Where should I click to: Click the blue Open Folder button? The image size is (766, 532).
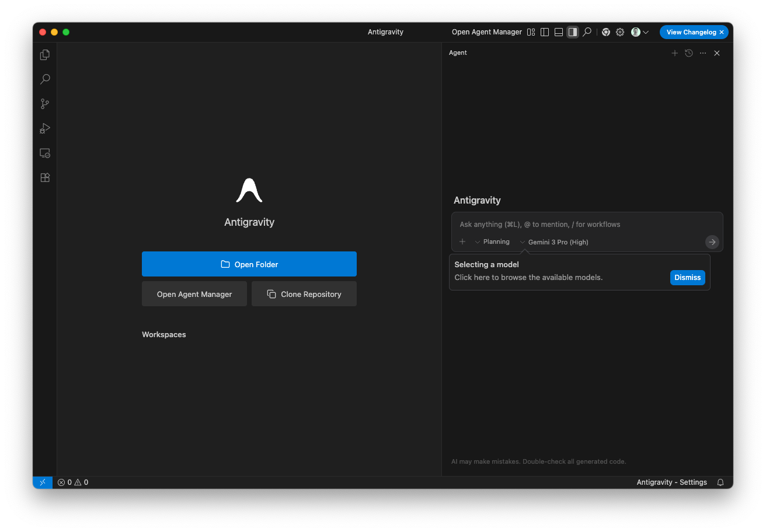249,264
